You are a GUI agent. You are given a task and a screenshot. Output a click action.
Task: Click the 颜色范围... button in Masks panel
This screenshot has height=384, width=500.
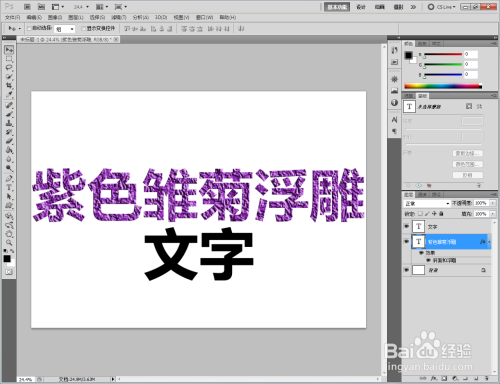pos(468,164)
